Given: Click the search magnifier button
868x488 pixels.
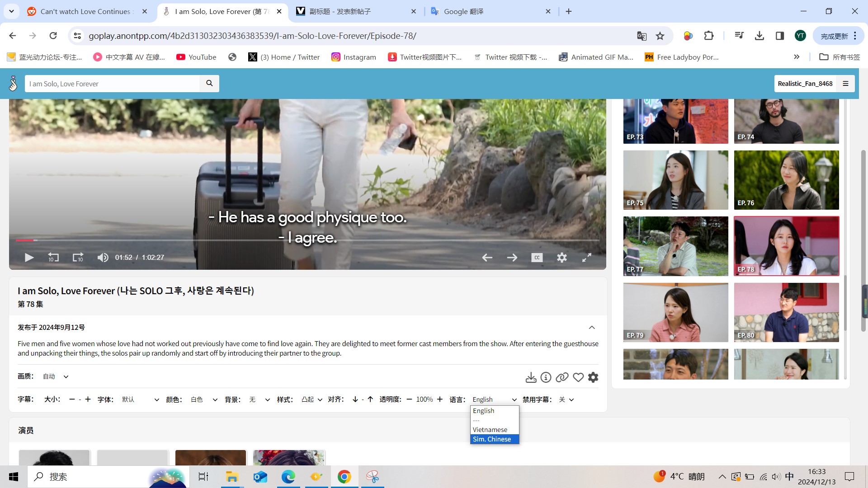Looking at the screenshot, I should (x=209, y=84).
